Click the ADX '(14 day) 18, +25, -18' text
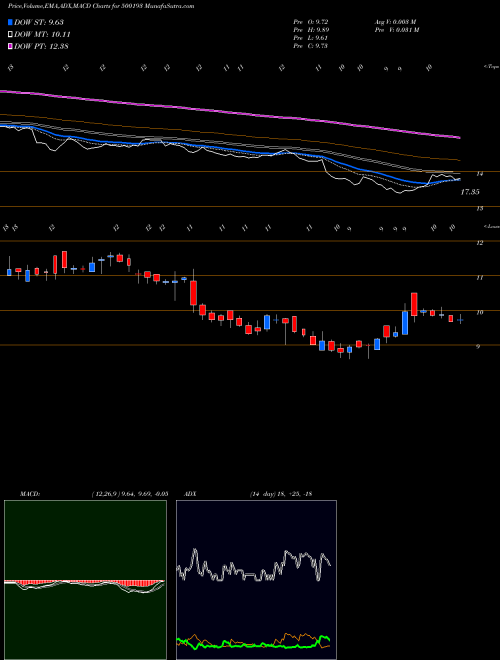 tap(281, 494)
